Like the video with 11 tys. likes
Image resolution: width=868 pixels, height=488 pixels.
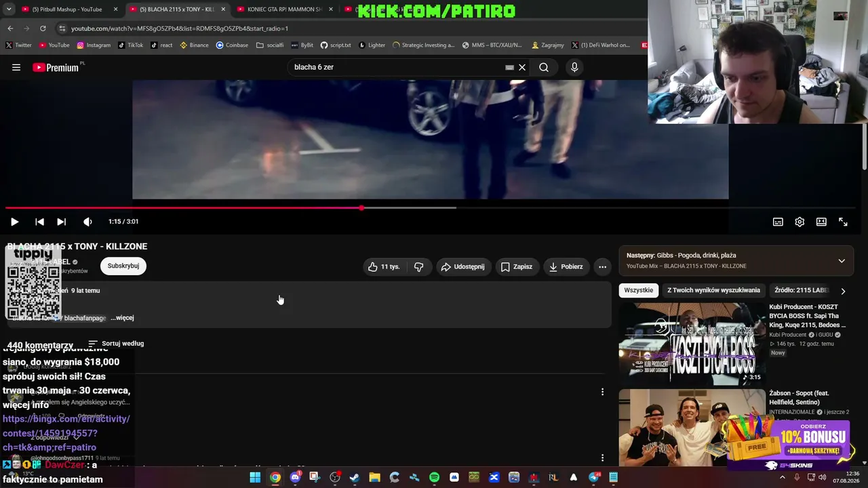click(384, 267)
